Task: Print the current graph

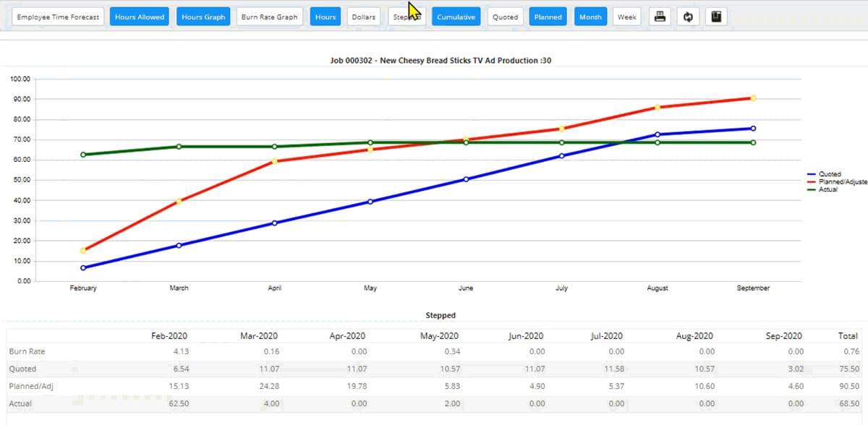Action: (660, 16)
